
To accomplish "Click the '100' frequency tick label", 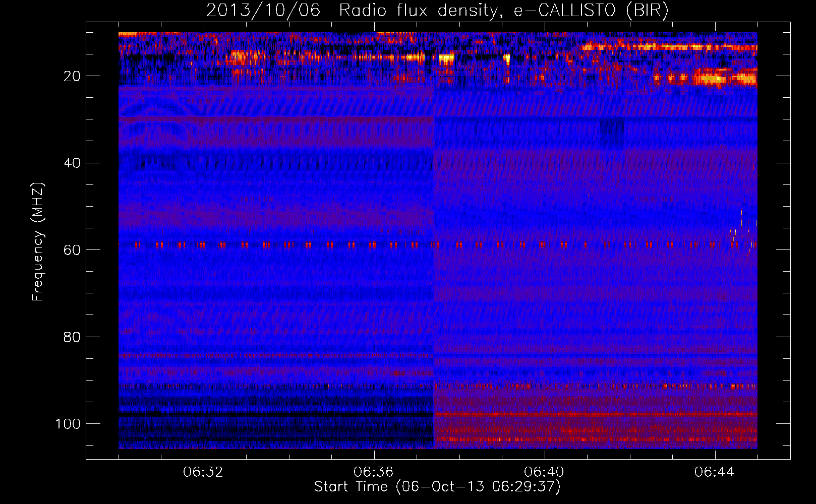I will coord(68,424).
